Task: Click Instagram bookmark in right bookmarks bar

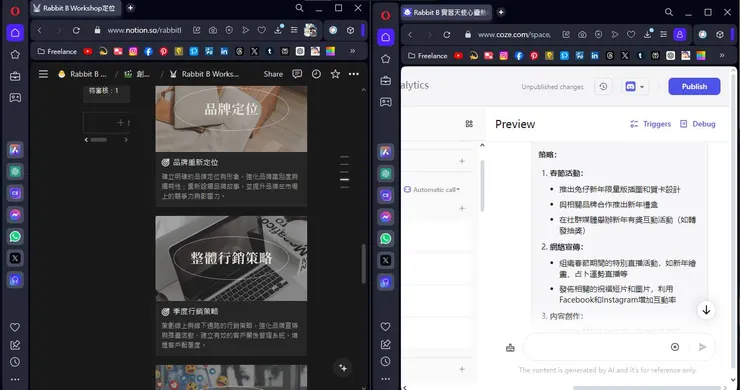Action: tap(504, 56)
